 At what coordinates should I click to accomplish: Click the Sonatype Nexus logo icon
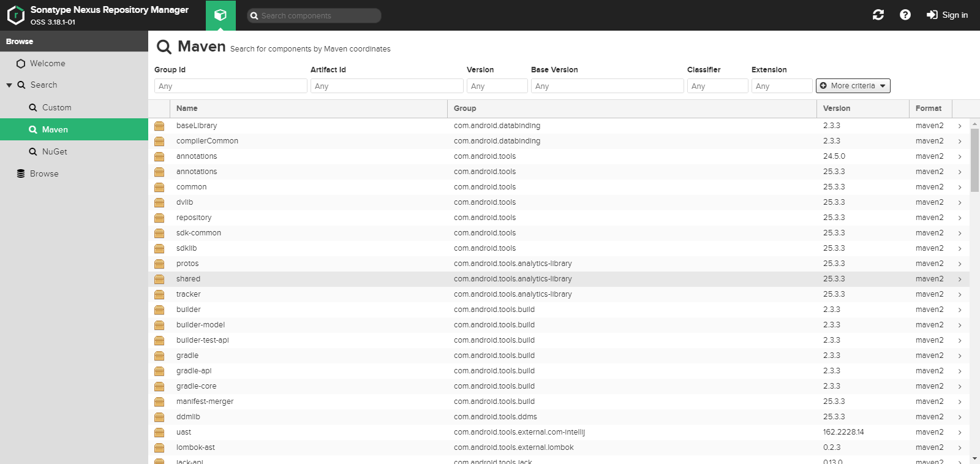16,15
